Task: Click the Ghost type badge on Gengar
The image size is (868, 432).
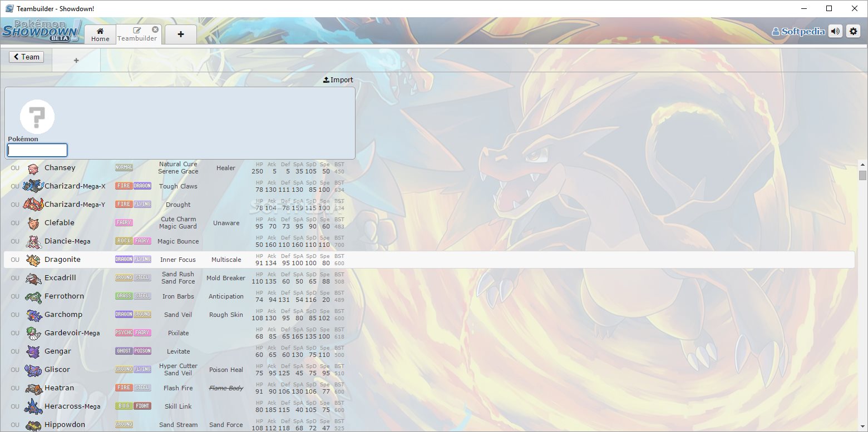Action: 124,351
